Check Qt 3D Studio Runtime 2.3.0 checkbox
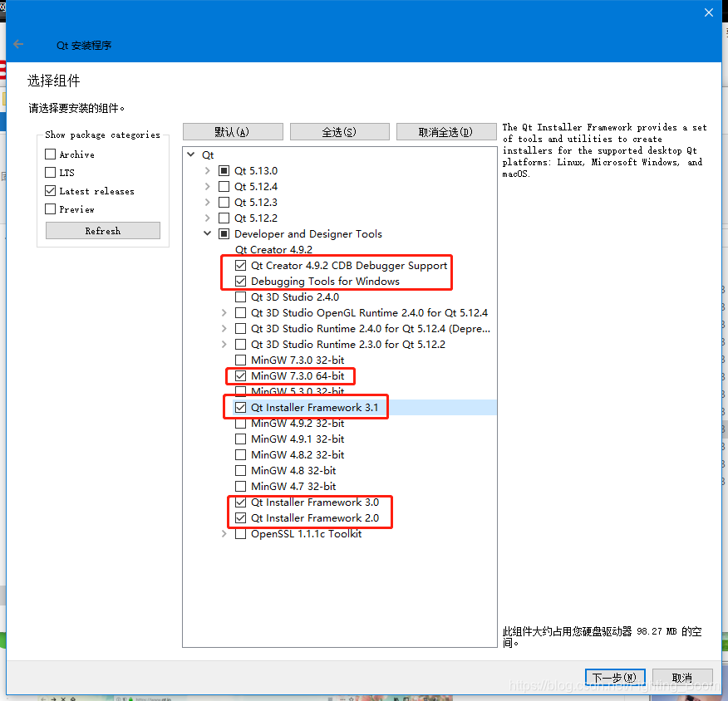The image size is (728, 701). (240, 344)
